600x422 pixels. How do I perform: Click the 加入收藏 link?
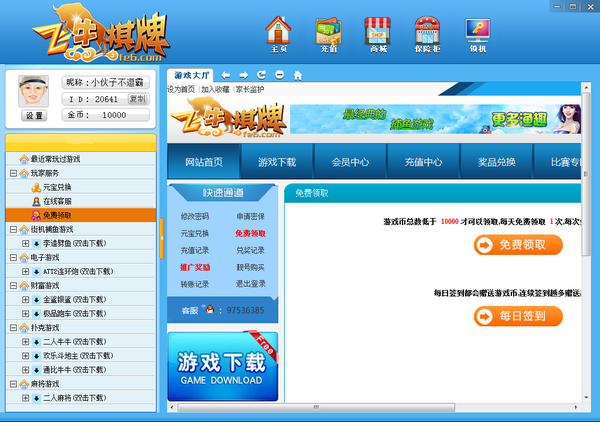click(215, 90)
